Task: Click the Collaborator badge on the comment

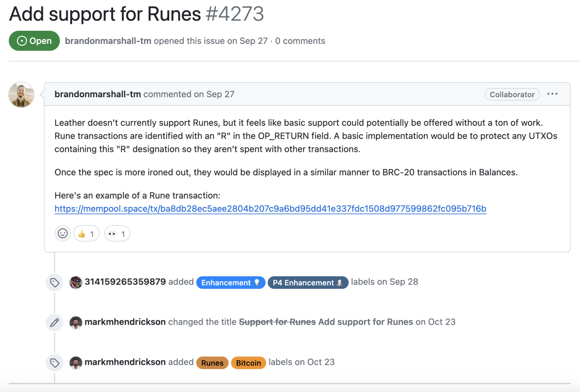Action: pos(512,94)
